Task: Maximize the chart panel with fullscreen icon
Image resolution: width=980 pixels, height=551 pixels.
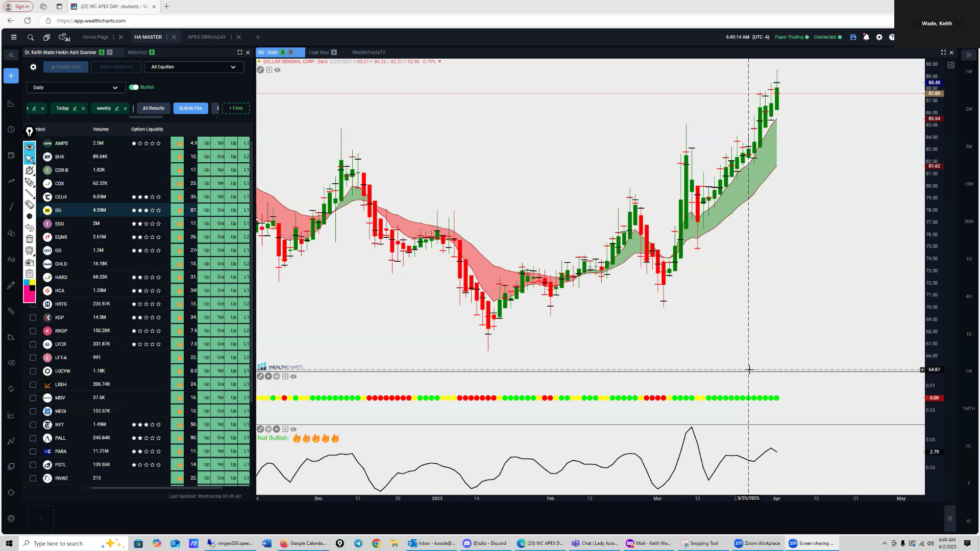Action: (x=943, y=53)
